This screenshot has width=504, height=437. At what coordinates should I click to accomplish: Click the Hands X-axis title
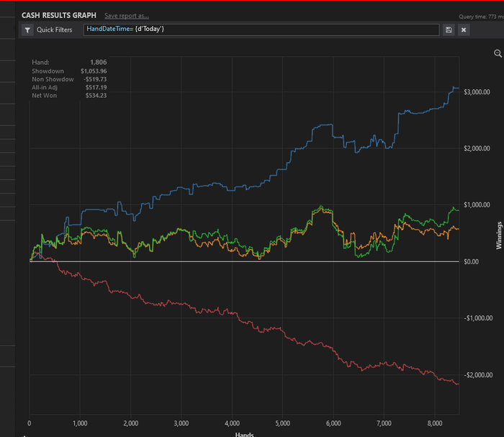[243, 434]
